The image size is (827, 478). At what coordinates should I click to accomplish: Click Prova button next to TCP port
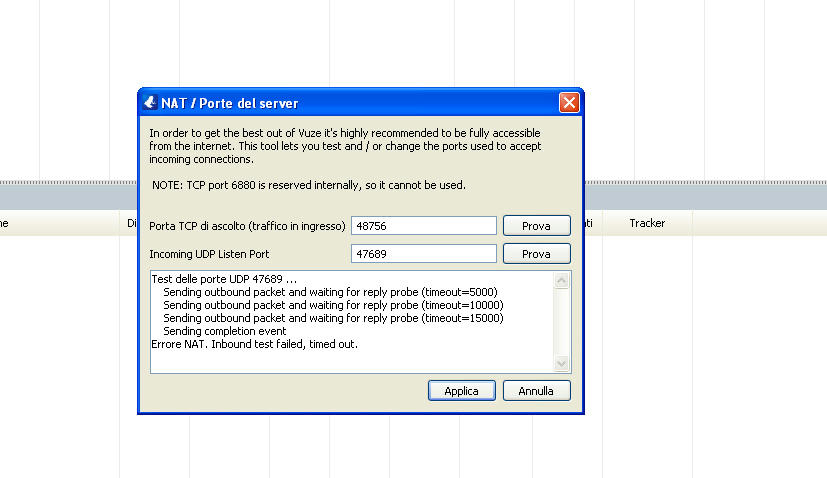tap(536, 226)
